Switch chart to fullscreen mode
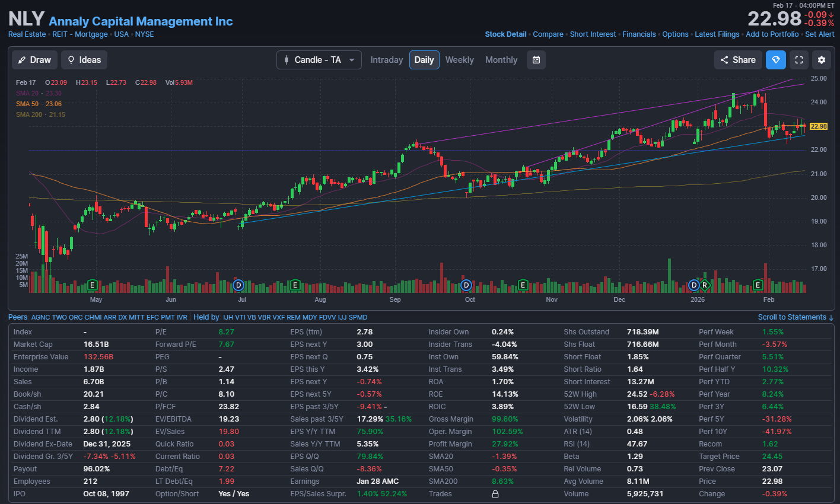Image resolution: width=840 pixels, height=504 pixels. pos(799,60)
